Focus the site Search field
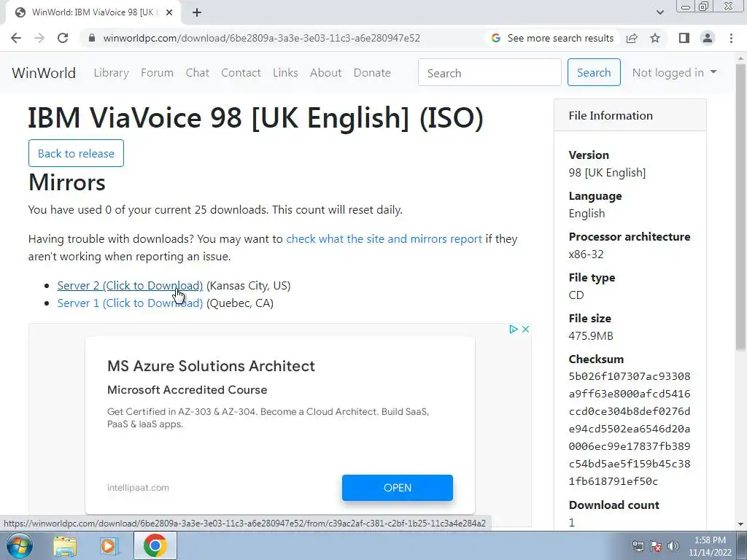 tap(489, 72)
